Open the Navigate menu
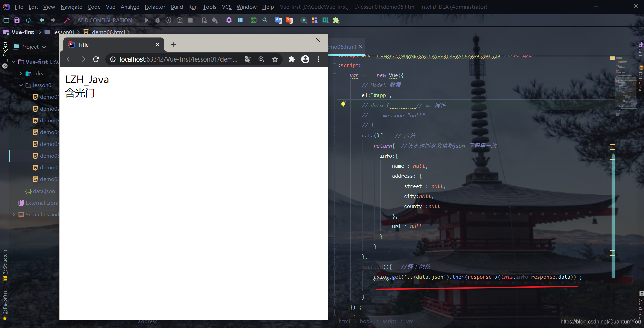The image size is (644, 328). click(x=71, y=7)
